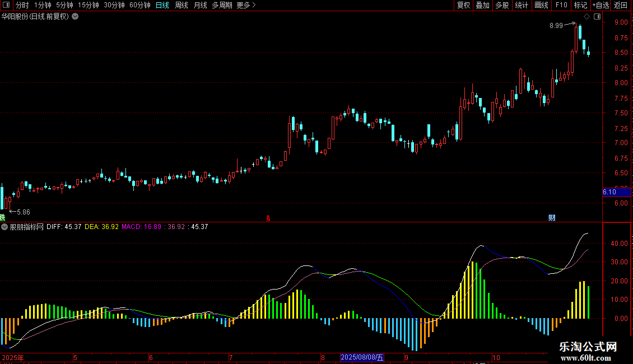Switch to the 日线 daily chart tab
Screen dimensions: 633x364
(162, 5)
